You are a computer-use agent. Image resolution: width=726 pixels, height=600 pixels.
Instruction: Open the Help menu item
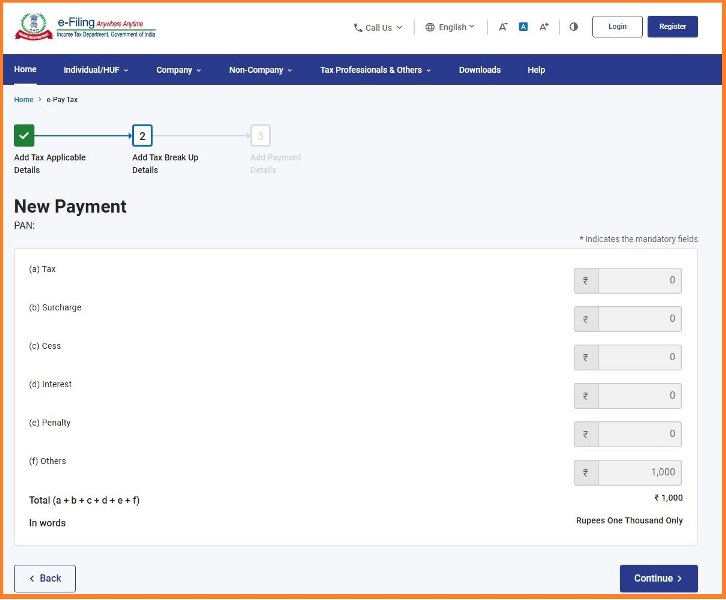click(x=536, y=70)
